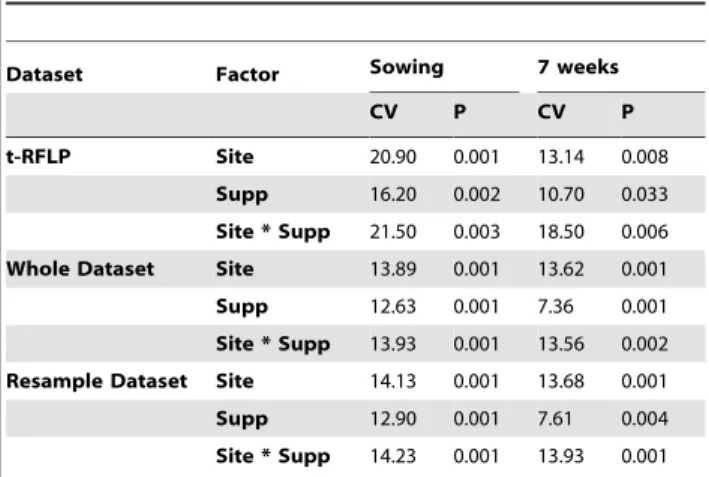Click the value 14.13 for Resample Dataset
The height and width of the screenshot is (477, 709).
[393, 382]
